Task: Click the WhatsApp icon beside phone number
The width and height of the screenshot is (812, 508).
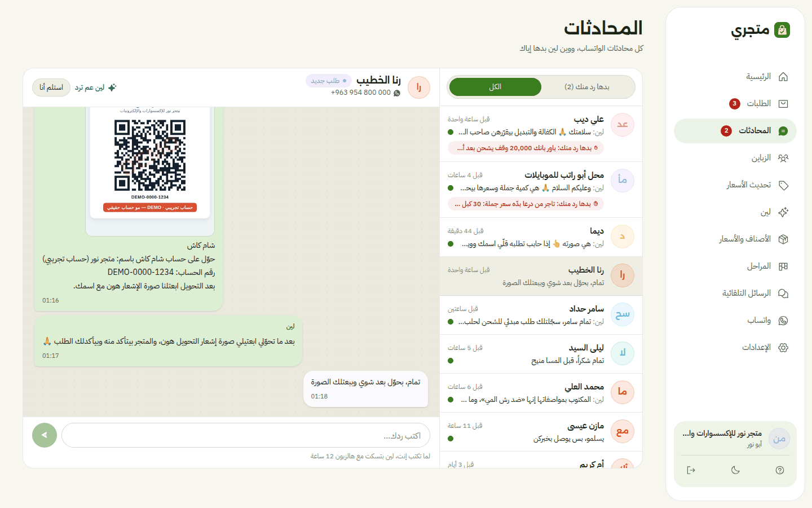Action: pyautogui.click(x=397, y=93)
